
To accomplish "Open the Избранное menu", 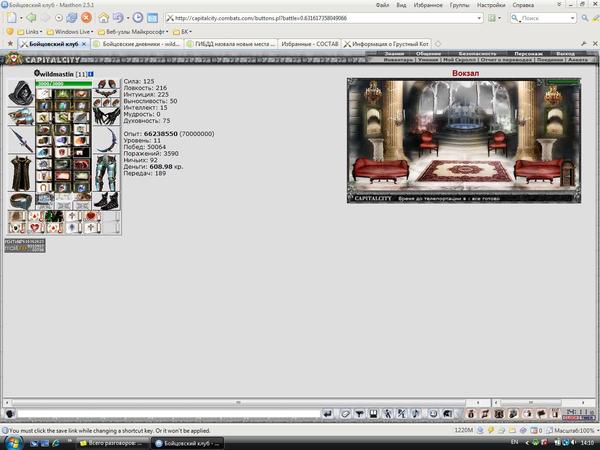I will 428,5.
